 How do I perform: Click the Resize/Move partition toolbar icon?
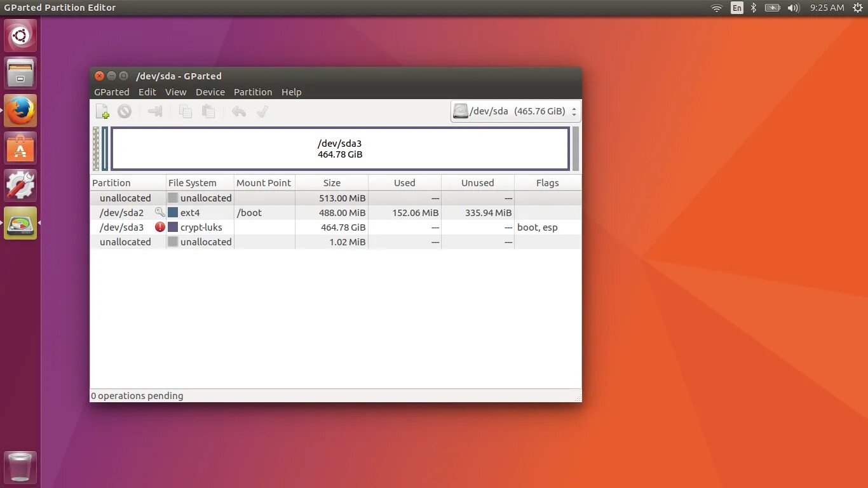coord(155,112)
